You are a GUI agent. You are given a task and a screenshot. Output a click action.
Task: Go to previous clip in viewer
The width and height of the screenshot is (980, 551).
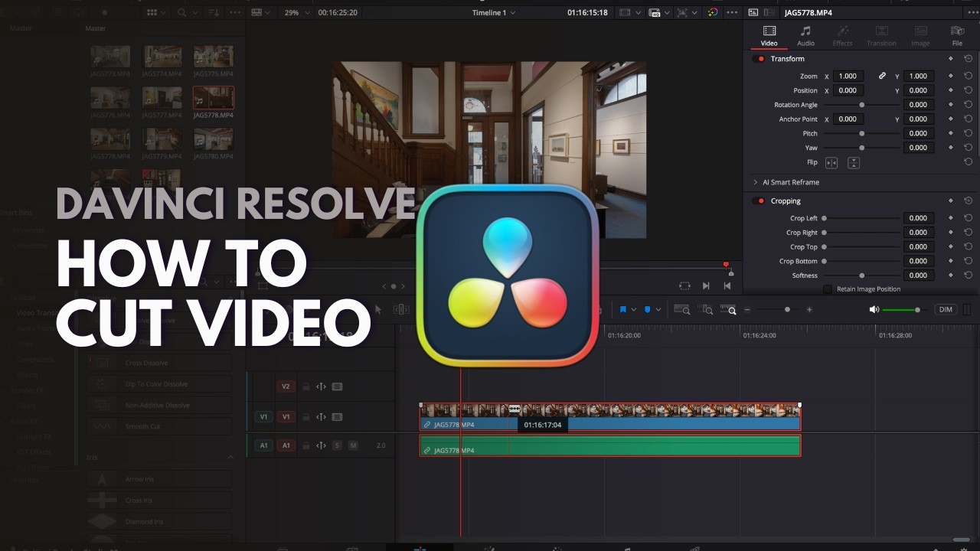point(727,285)
